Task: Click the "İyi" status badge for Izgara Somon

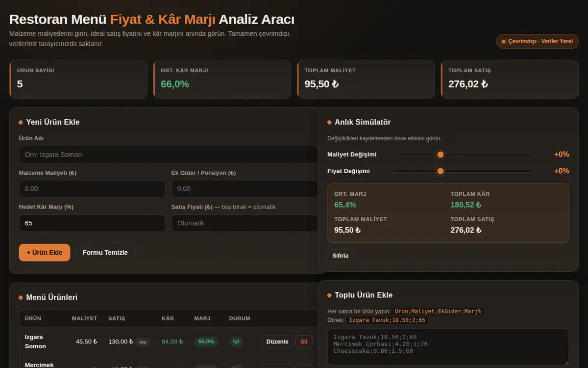Action: pos(236,342)
